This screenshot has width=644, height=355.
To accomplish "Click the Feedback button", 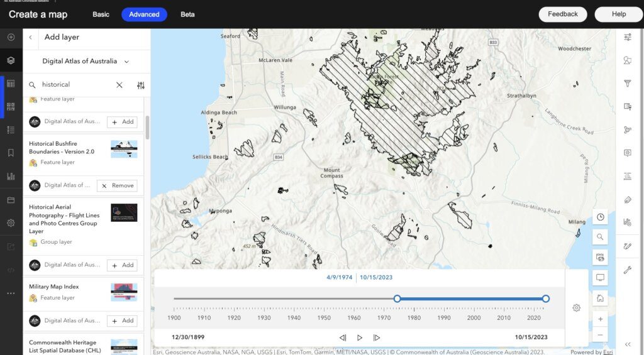I will click(x=562, y=14).
